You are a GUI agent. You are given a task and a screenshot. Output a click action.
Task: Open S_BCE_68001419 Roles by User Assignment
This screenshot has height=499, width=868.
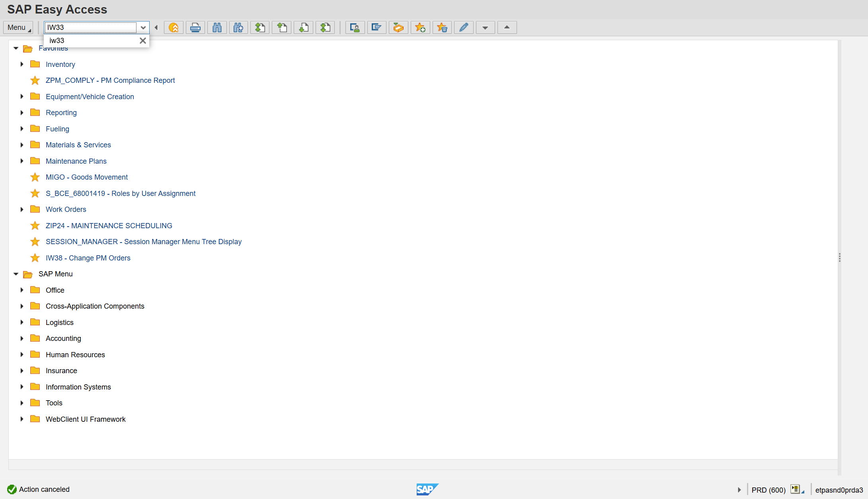coord(121,194)
